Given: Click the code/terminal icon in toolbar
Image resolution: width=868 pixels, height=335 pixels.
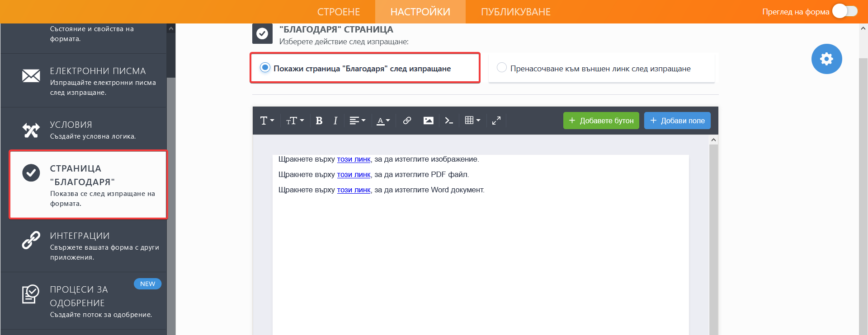Looking at the screenshot, I should [x=448, y=121].
